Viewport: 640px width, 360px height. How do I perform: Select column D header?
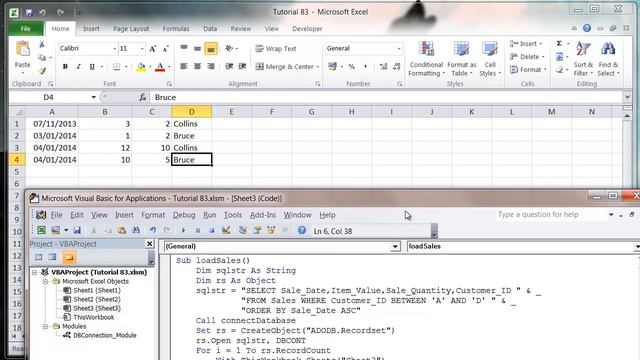coord(191,111)
